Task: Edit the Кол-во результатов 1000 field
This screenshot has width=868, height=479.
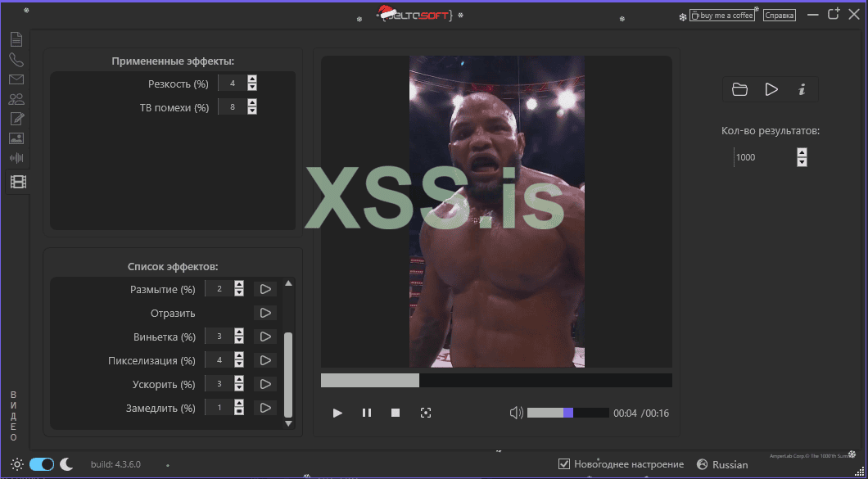Action: pyautogui.click(x=764, y=157)
